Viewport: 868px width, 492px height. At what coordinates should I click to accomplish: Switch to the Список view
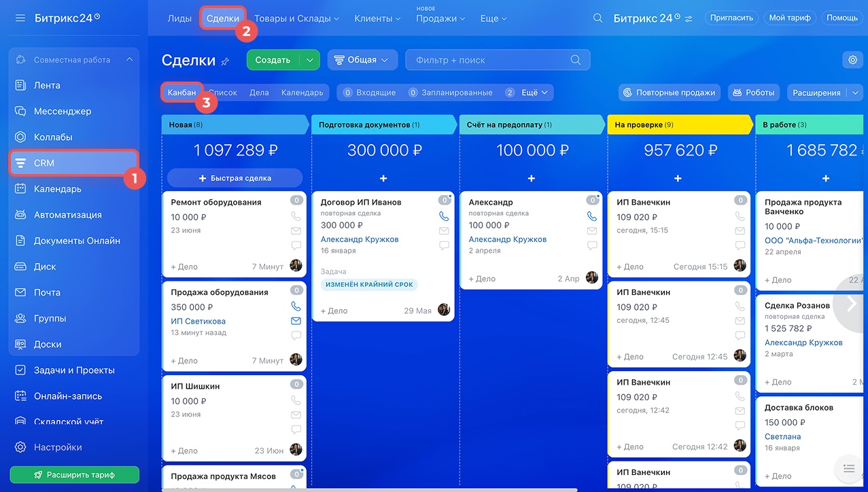point(223,92)
